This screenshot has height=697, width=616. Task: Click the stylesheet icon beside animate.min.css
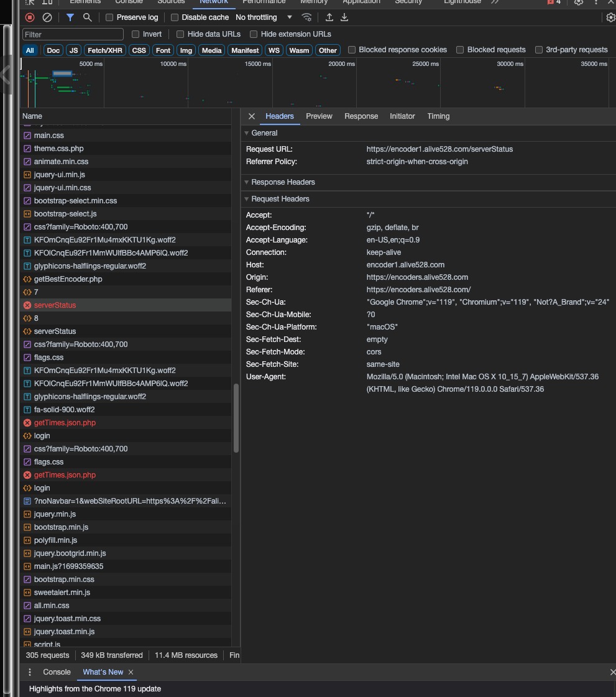[27, 162]
